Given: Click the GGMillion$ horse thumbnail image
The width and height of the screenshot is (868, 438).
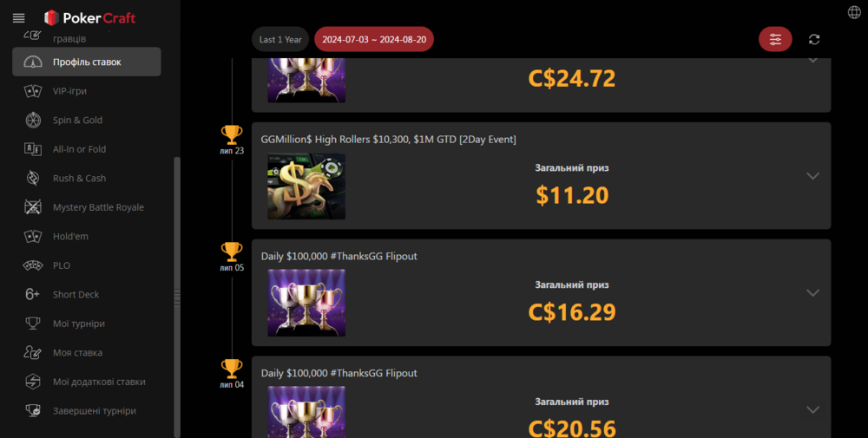Looking at the screenshot, I should coord(306,186).
